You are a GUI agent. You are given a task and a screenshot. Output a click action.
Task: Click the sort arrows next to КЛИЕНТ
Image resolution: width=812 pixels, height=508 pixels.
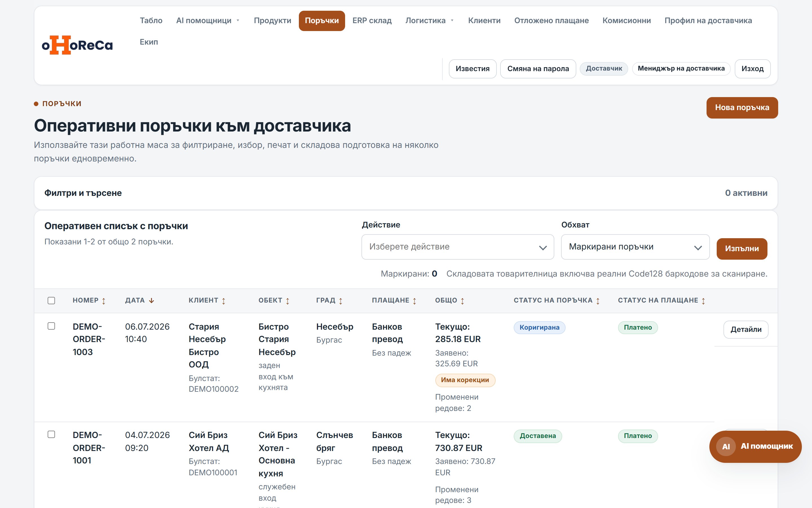(x=224, y=301)
